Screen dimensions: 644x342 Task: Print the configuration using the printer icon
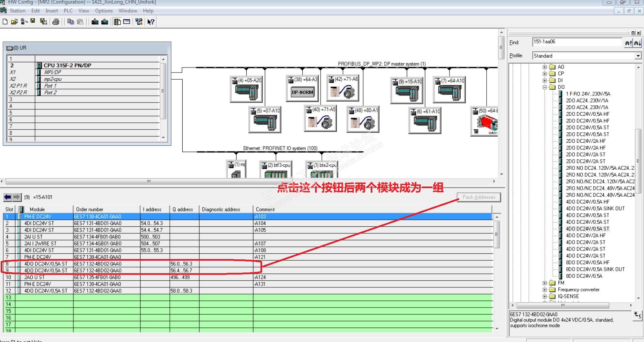point(56,22)
